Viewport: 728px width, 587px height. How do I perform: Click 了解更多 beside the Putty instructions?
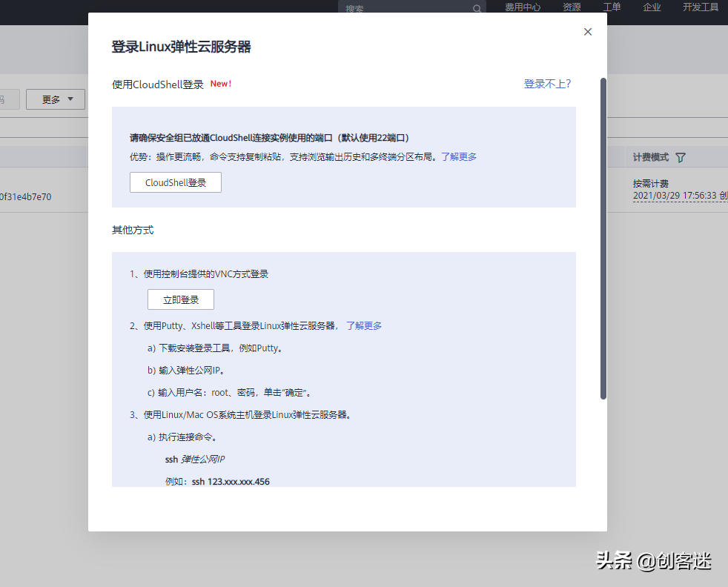point(364,325)
